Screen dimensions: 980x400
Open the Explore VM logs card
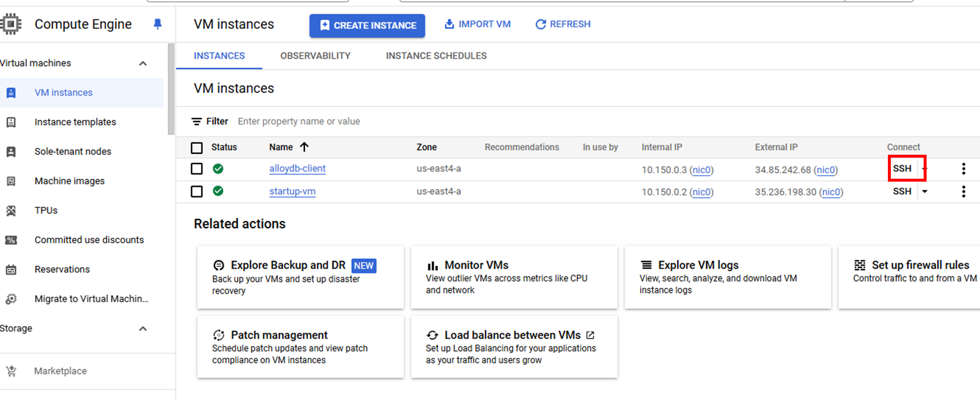(x=728, y=277)
